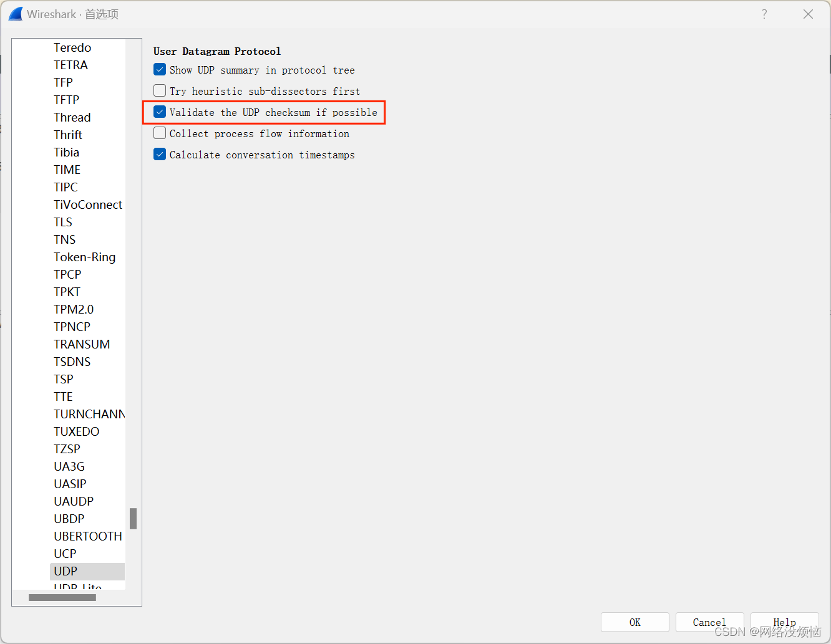Select UASIP protocol in list

[x=70, y=484]
